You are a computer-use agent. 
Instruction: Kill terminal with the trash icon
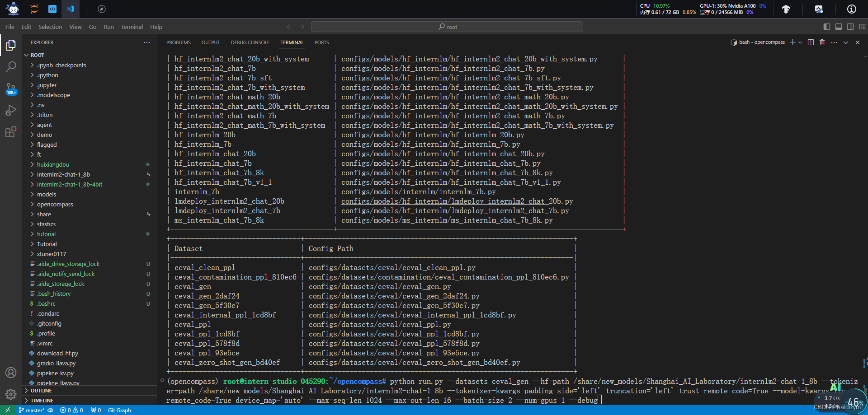(822, 42)
